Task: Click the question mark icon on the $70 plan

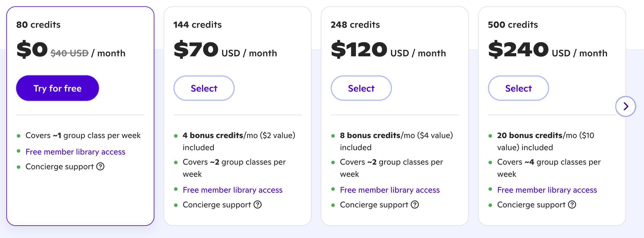Action: coord(258,205)
